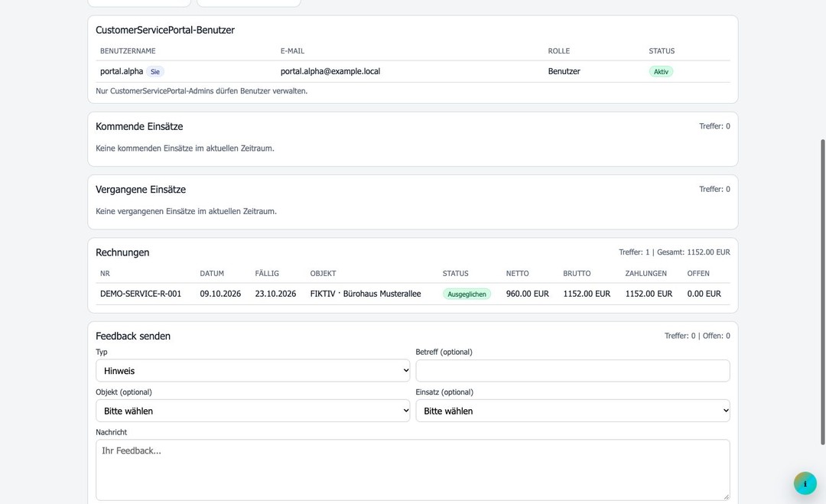Image resolution: width=826 pixels, height=504 pixels.
Task: Focus the Betreff (optional) input field
Action: tap(573, 371)
